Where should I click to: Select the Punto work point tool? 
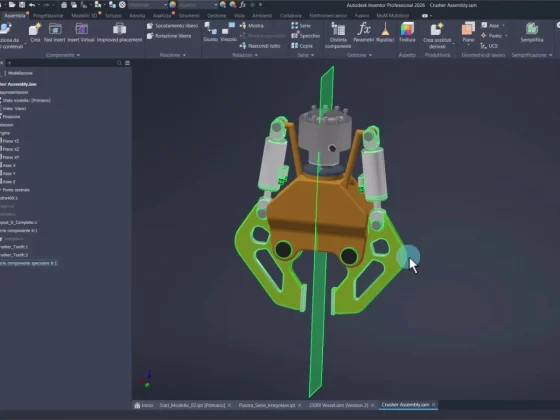click(491, 36)
